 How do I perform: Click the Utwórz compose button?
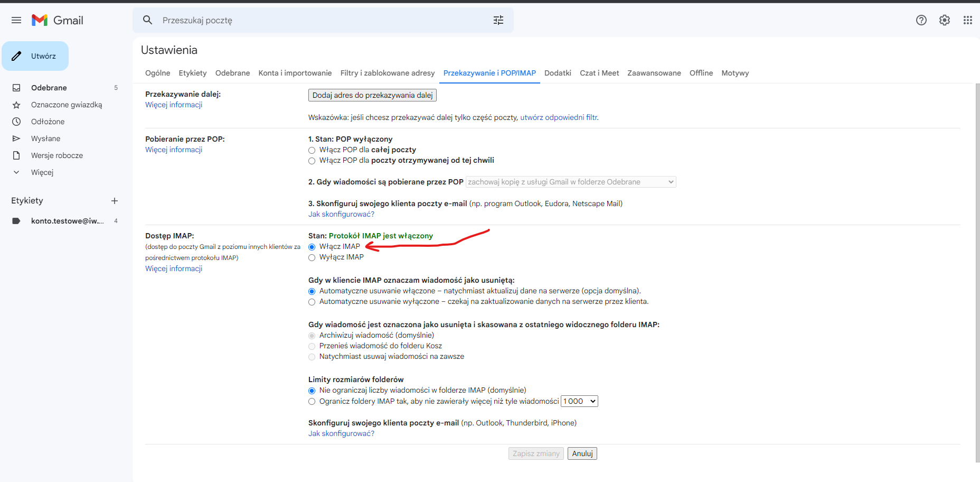(35, 56)
